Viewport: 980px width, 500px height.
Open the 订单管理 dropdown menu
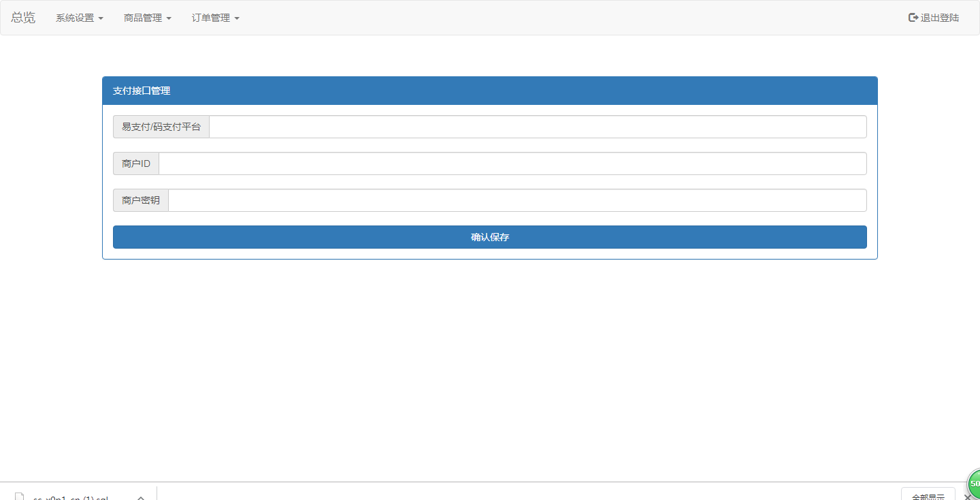(x=215, y=18)
